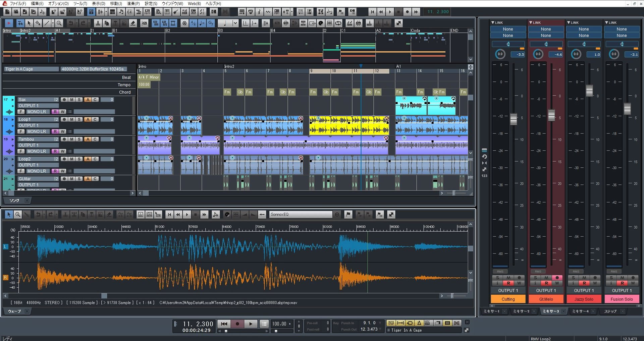Select the scissors cut tool in song editor

tap(98, 23)
